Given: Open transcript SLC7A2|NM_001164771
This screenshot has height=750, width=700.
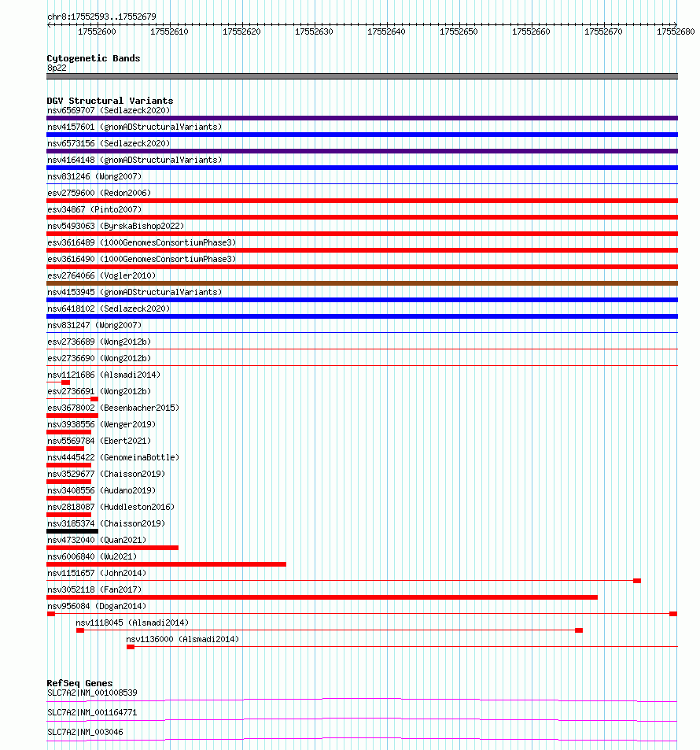Looking at the screenshot, I should 92,712.
